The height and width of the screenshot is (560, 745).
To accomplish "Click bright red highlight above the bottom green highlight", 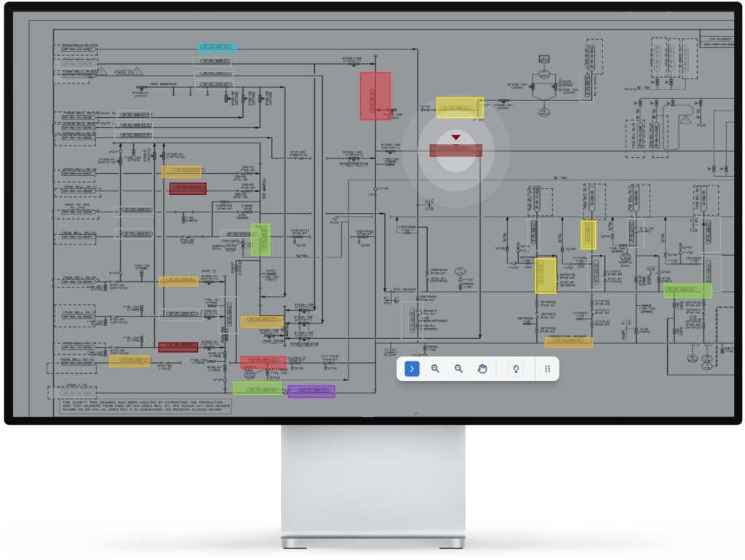I will point(263,361).
